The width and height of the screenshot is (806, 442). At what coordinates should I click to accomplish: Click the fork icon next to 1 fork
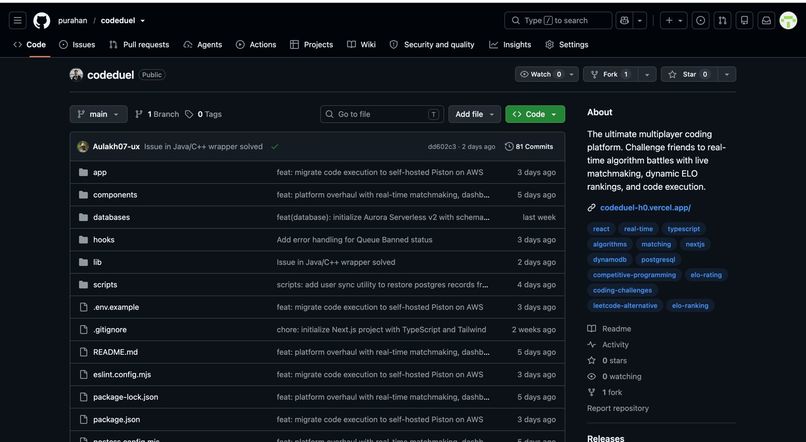(x=592, y=392)
